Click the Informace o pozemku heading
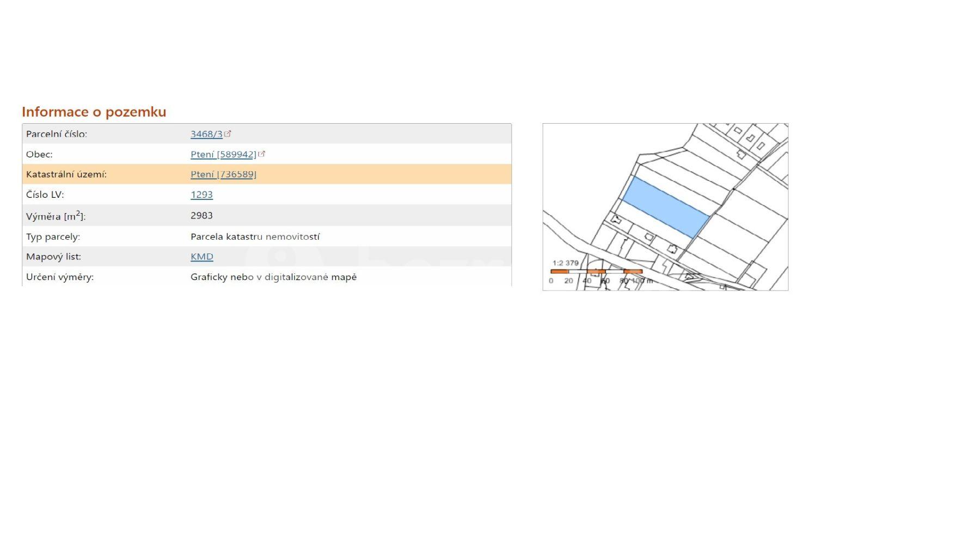The image size is (980, 552). click(94, 112)
